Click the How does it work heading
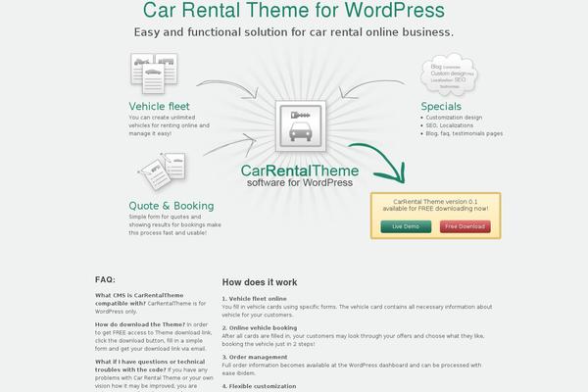Screen dimensions: 588x392 click(260, 282)
